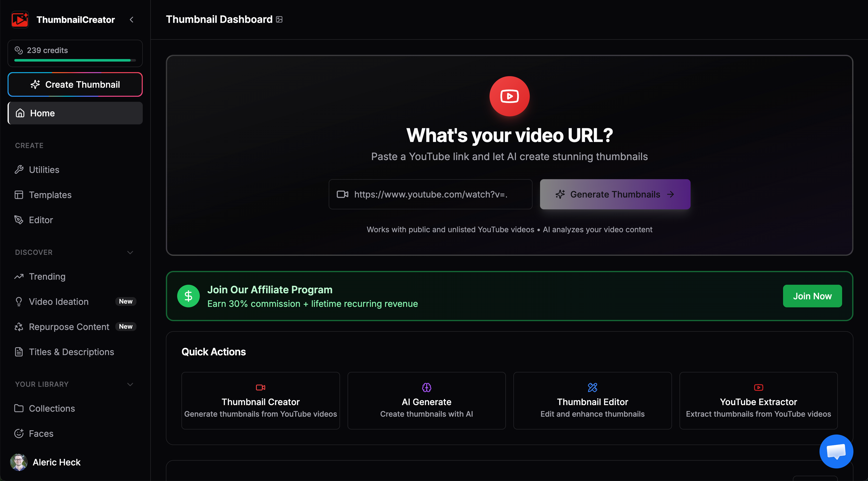Click the Templates layout icon

[x=19, y=195]
